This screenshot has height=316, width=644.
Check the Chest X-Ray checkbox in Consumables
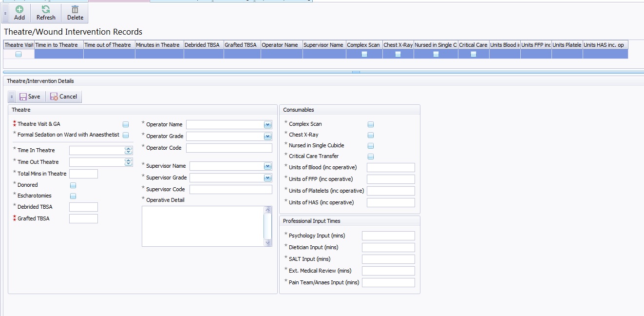coord(371,135)
